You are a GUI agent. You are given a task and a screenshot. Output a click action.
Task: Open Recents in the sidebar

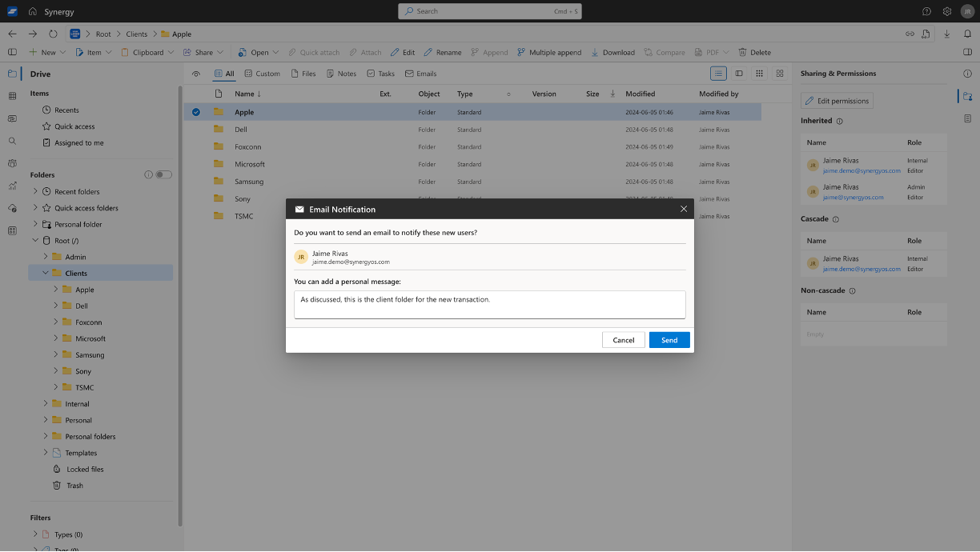(66, 110)
